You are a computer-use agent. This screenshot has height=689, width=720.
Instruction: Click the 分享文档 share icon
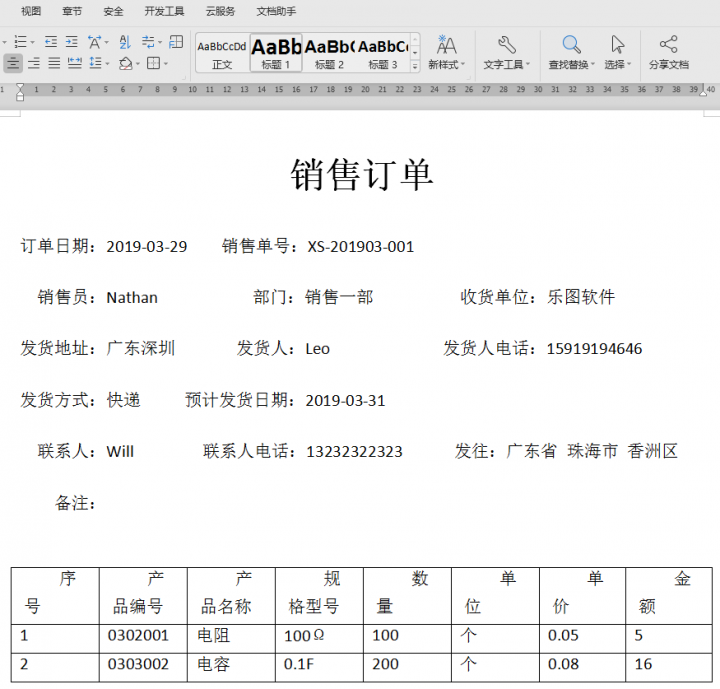pyautogui.click(x=669, y=45)
